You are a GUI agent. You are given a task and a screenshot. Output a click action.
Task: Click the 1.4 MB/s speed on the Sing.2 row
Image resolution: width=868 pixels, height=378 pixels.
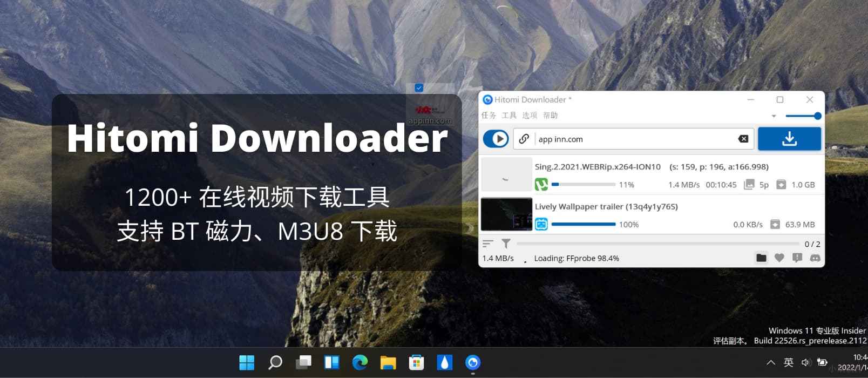click(684, 185)
